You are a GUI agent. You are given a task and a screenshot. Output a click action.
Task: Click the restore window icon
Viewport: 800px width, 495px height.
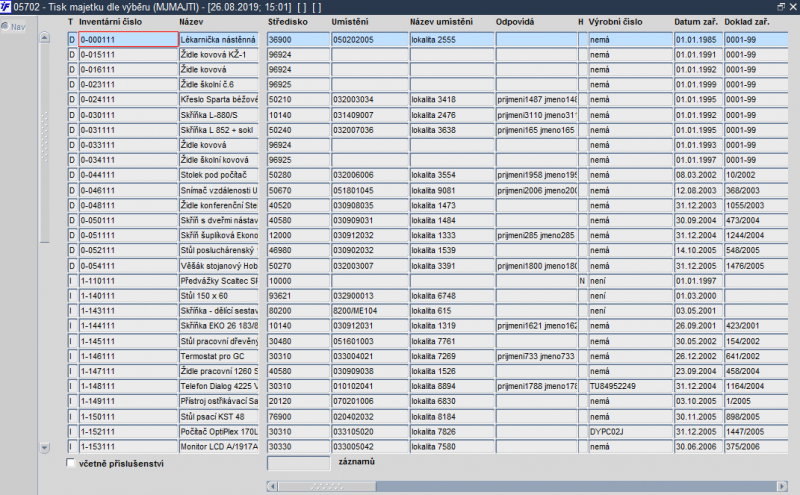click(x=781, y=7)
